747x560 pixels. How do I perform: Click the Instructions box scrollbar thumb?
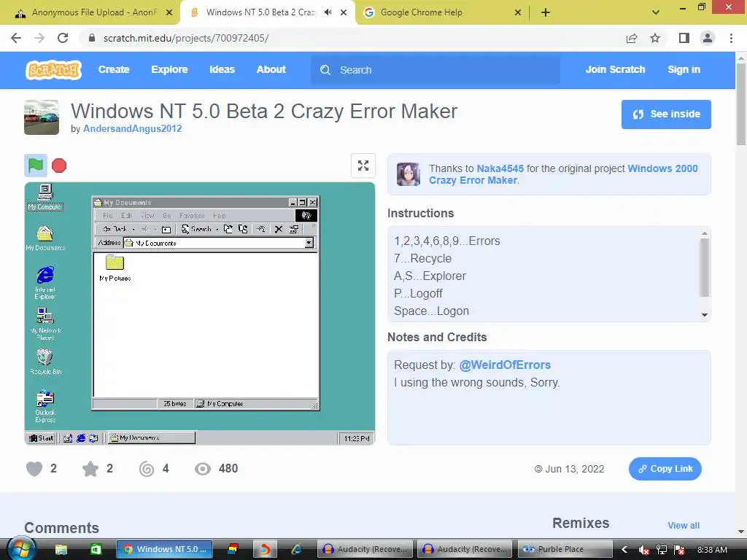(x=704, y=268)
